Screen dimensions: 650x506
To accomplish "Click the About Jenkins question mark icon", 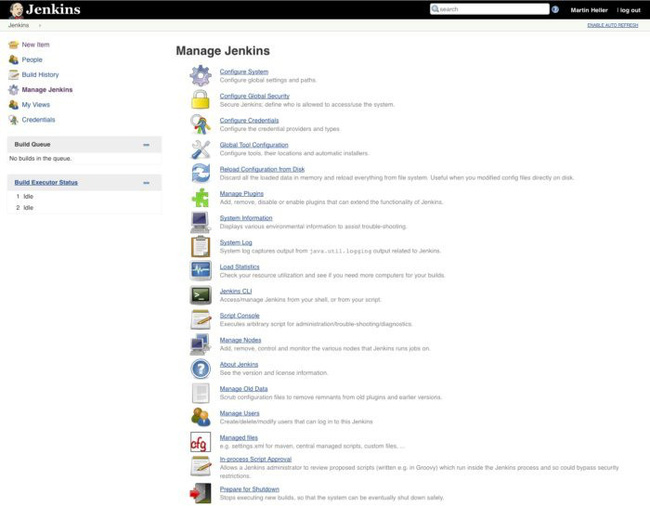I will point(201,368).
